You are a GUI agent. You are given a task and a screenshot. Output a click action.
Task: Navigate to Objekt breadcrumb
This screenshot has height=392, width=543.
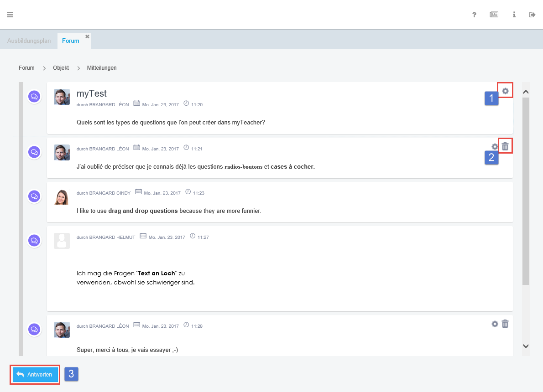[x=61, y=68]
